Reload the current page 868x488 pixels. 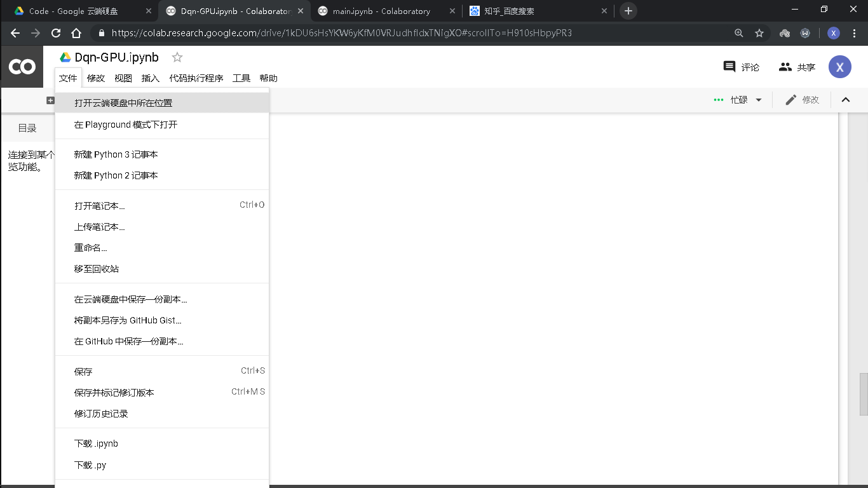(56, 33)
